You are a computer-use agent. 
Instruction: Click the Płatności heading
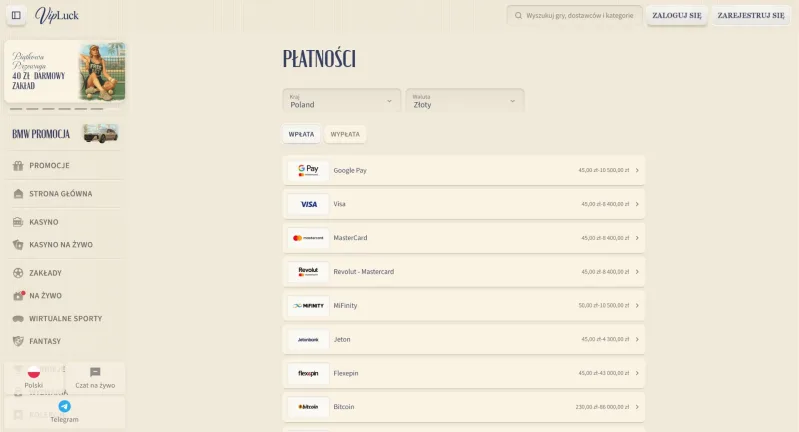[x=319, y=59]
